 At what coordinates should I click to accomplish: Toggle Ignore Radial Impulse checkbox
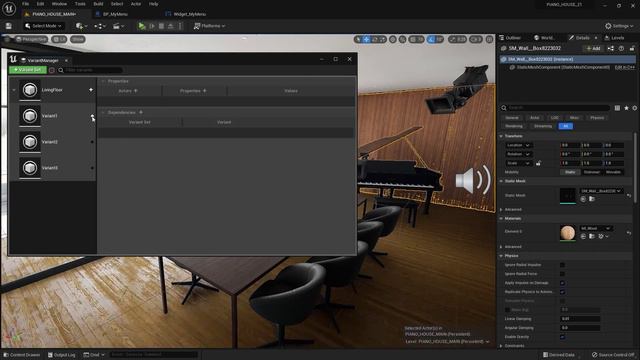coord(562,265)
